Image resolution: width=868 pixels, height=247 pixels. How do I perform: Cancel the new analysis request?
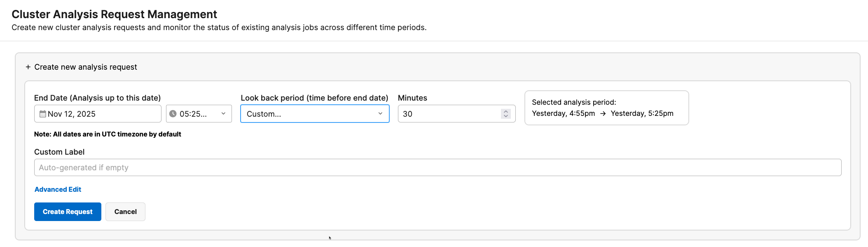click(125, 212)
